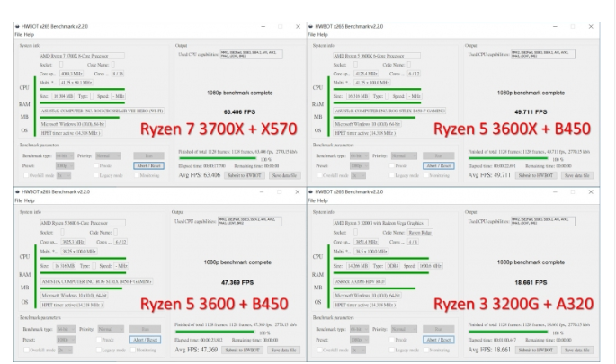Open Benchmark type dropdown in the 3200G window
The height and width of the screenshot is (364, 616).
coord(359,329)
